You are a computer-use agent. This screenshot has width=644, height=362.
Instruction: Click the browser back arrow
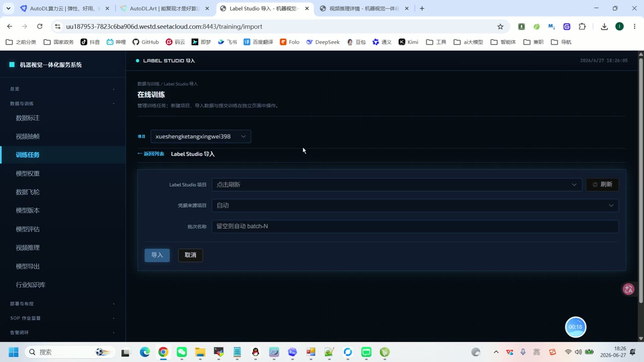(x=10, y=27)
